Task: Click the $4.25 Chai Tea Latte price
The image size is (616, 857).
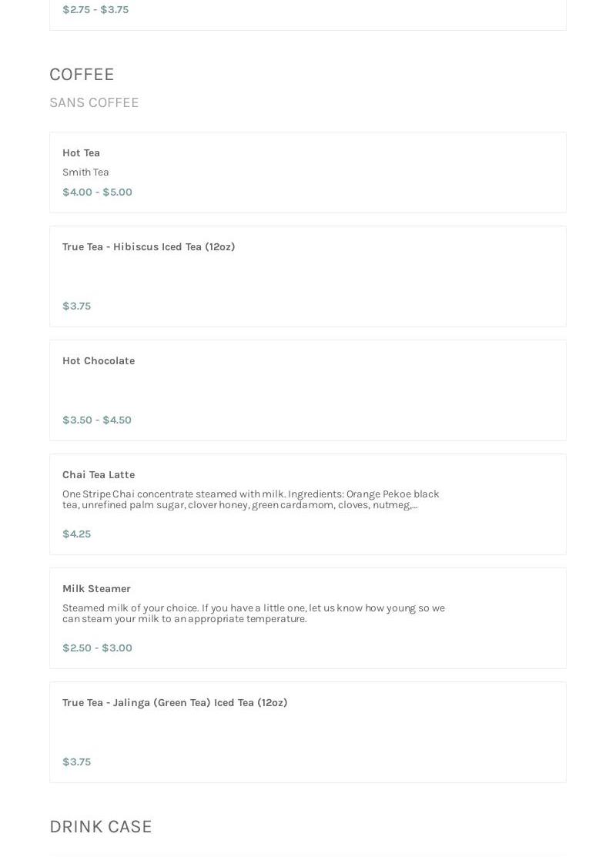Action: (x=76, y=534)
